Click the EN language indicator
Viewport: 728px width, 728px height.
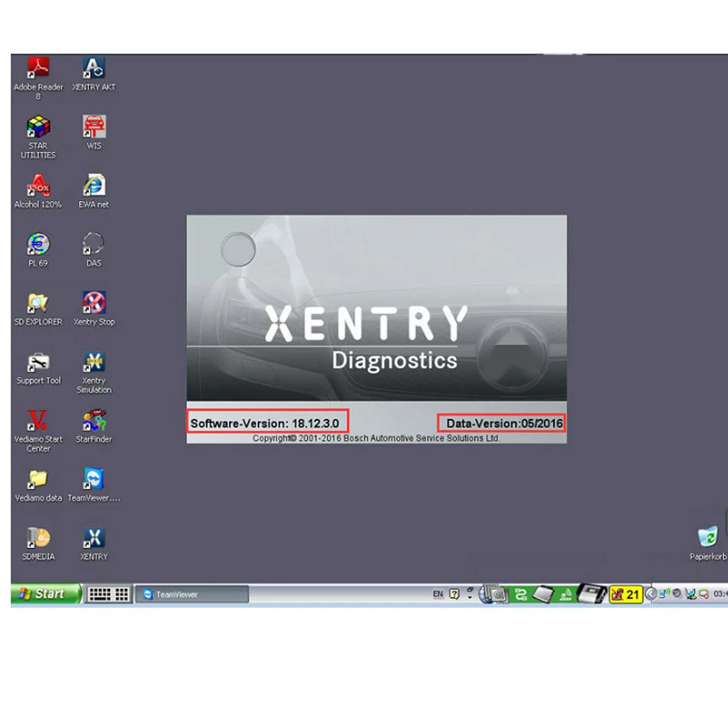point(438,594)
